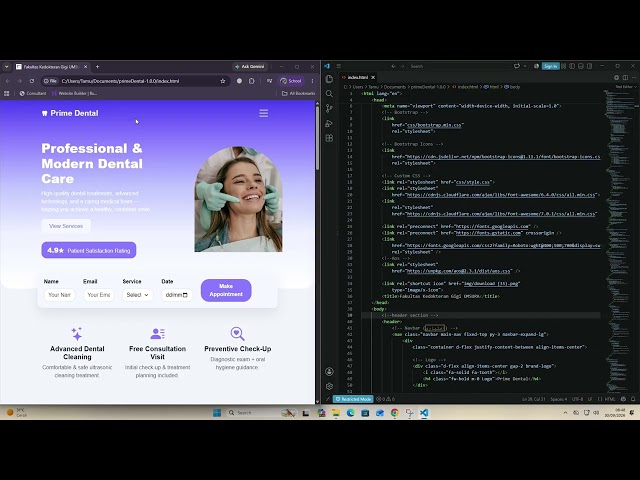
Task: Click the Preventive Check-Up magnifier icon
Action: point(237,333)
